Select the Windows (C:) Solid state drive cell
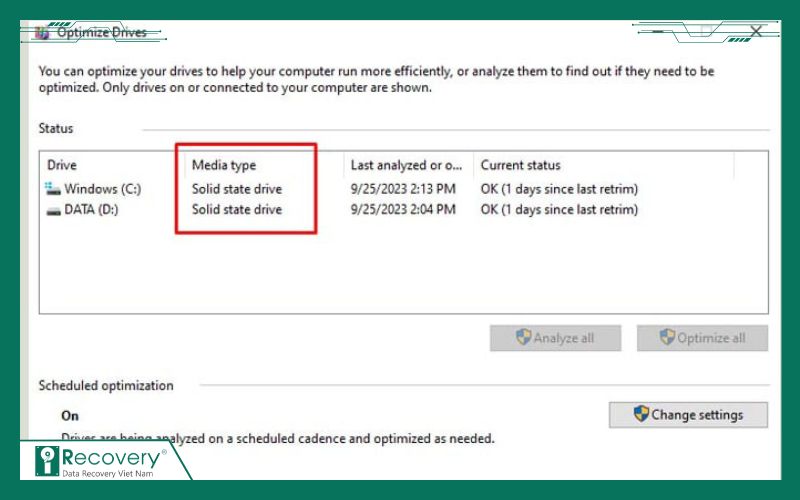 coord(237,189)
